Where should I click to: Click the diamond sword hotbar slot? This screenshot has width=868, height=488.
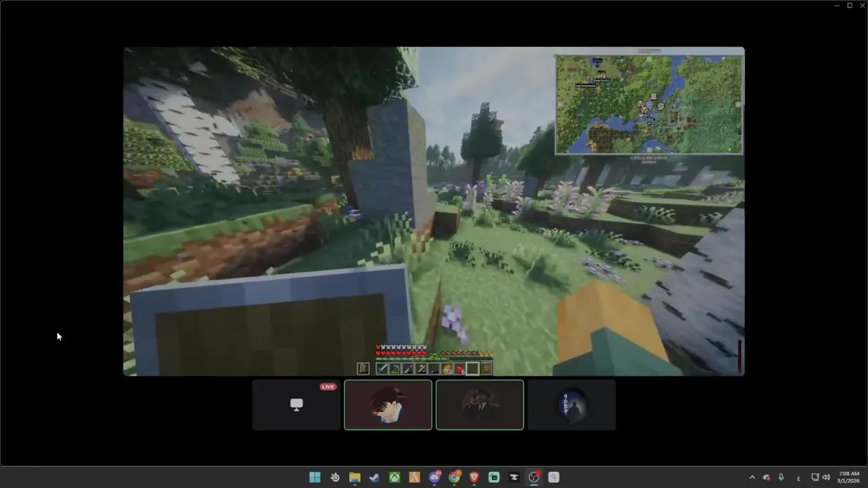tap(382, 368)
